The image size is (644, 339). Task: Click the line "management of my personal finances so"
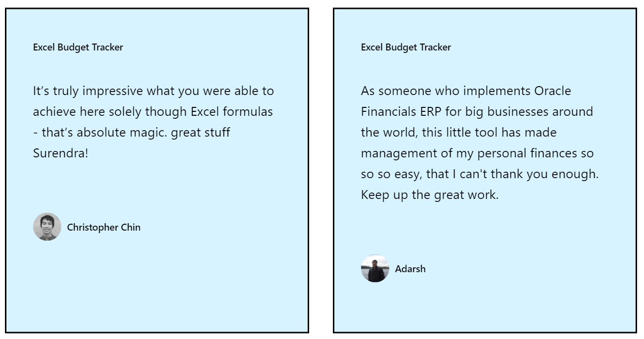click(x=477, y=153)
